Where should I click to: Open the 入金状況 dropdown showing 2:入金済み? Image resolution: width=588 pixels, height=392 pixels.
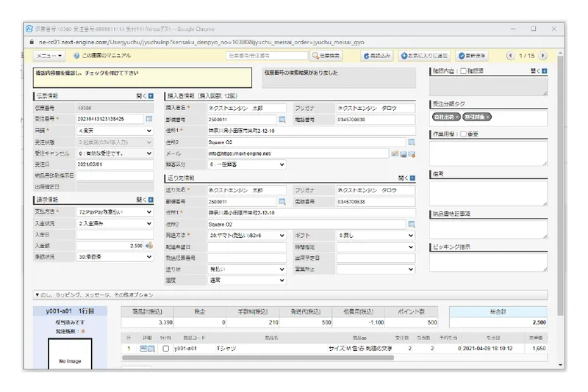tap(115, 223)
